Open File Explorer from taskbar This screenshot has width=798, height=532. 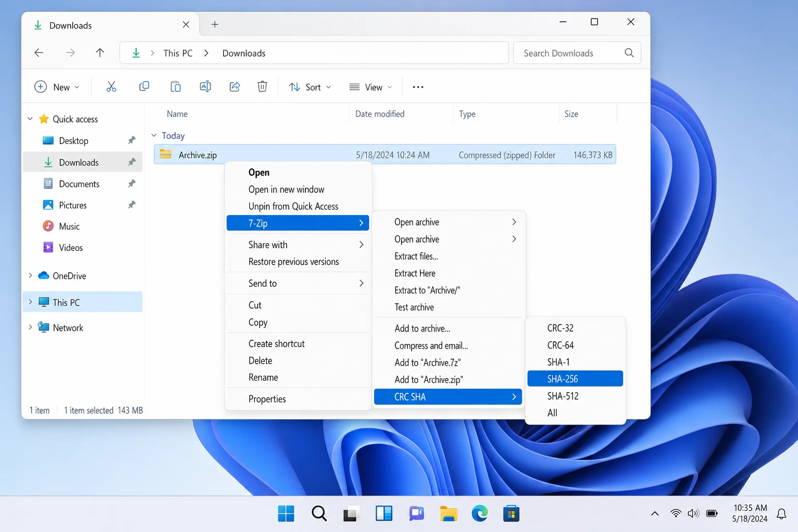[448, 513]
